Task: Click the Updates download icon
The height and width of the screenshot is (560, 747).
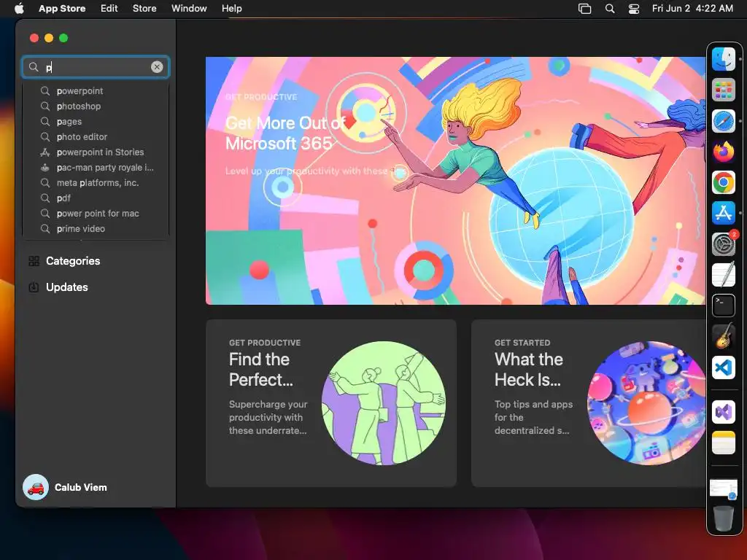Action: click(x=34, y=287)
